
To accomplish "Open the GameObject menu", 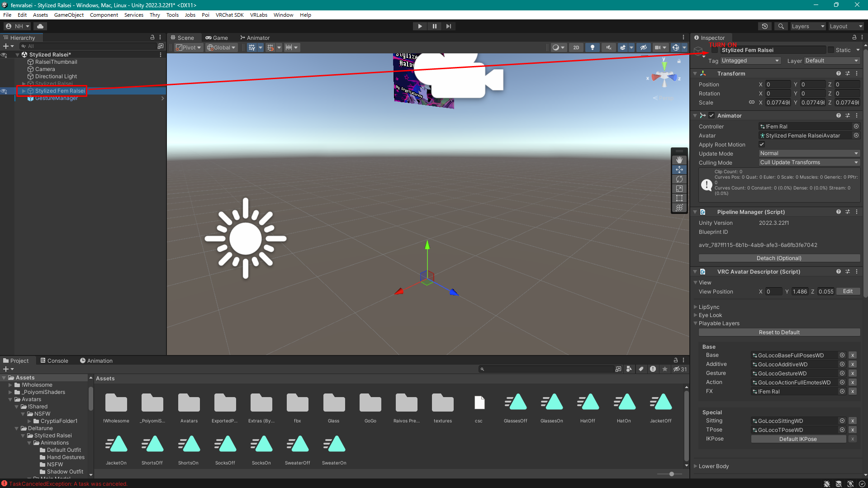I will (69, 15).
